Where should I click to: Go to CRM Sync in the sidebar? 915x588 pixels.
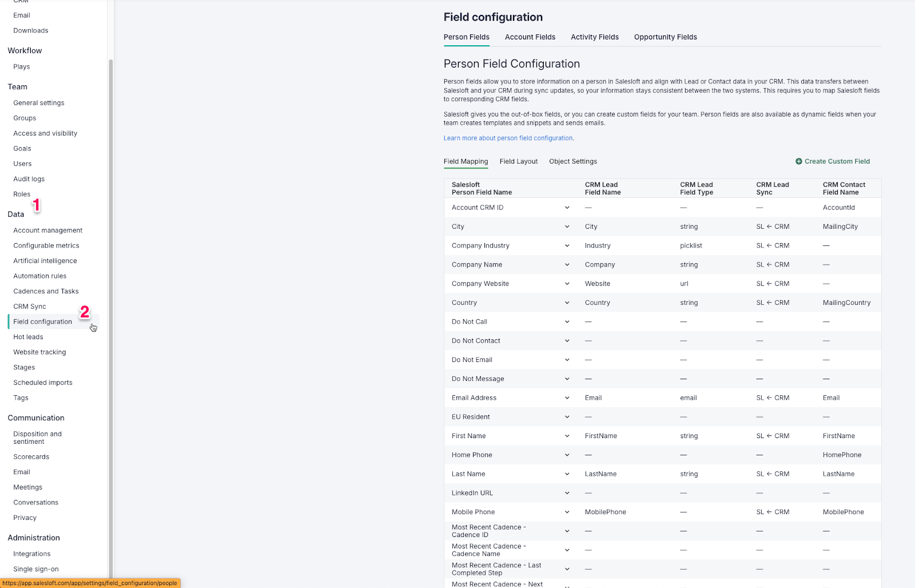(30, 307)
